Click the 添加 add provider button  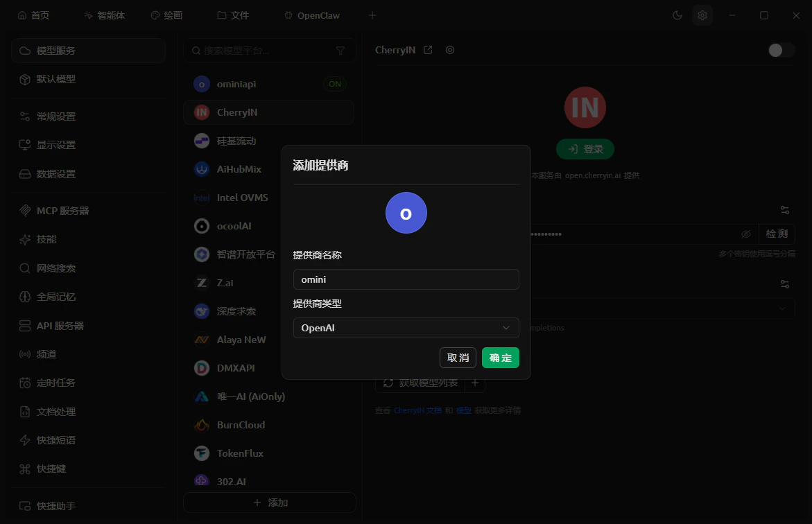[270, 503]
